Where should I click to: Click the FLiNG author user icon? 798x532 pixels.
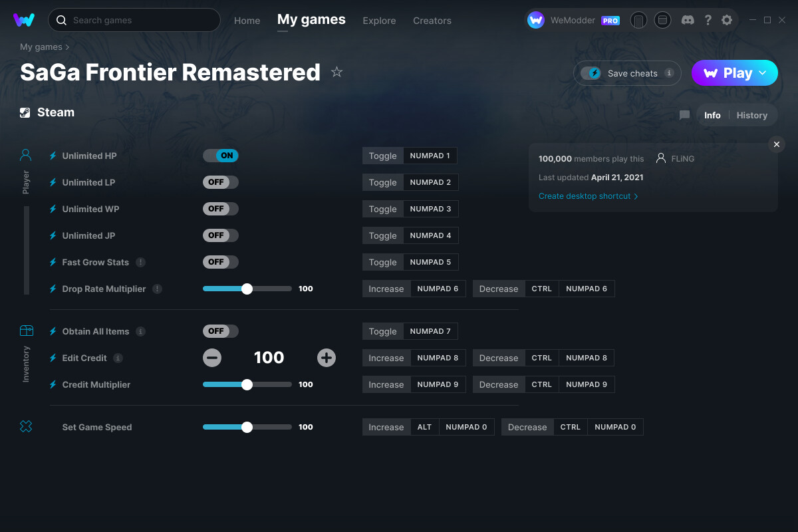tap(661, 158)
